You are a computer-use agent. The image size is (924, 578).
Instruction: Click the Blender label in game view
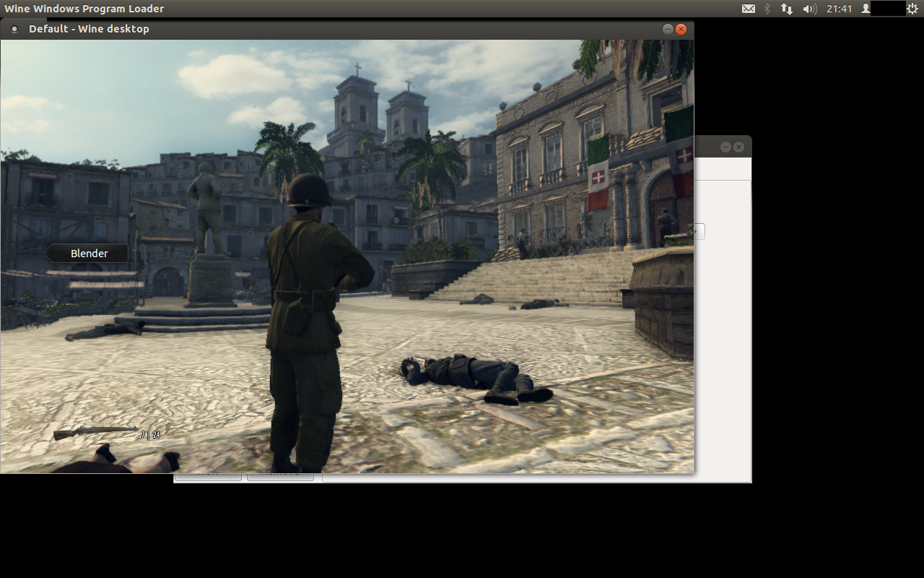tap(89, 254)
